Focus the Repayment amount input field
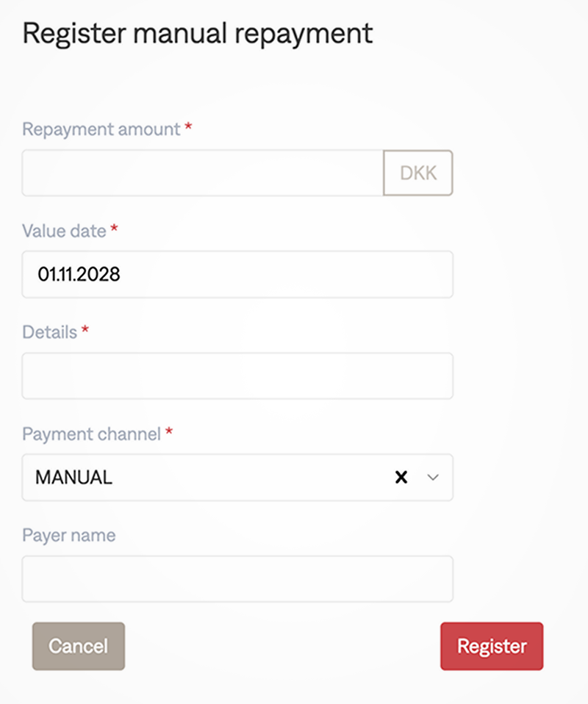Screen dimensions: 588x704 point(203,173)
